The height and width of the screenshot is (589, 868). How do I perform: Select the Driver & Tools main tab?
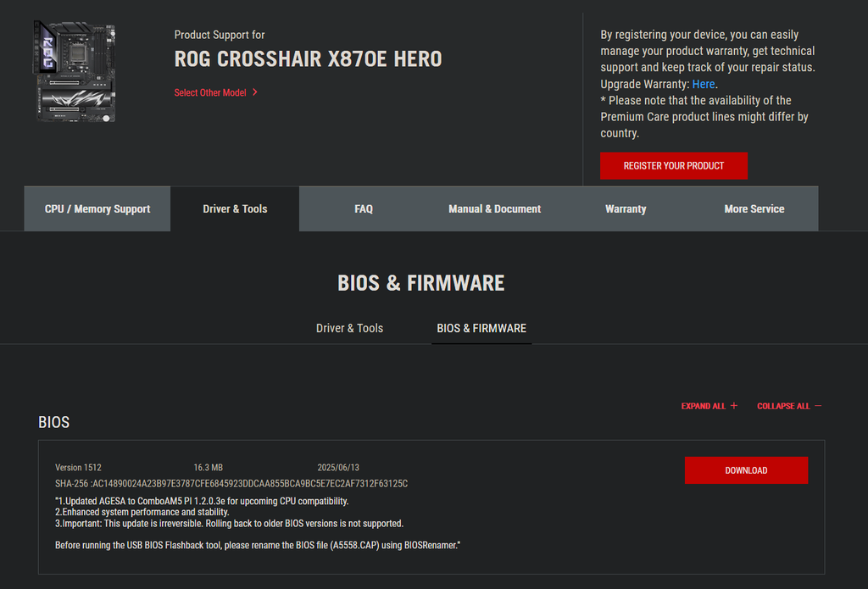click(x=235, y=208)
